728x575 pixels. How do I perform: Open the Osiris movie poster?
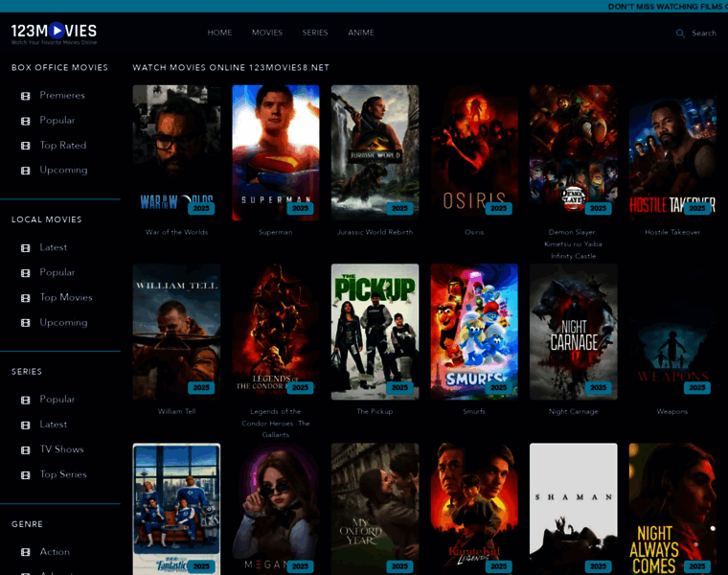point(474,152)
